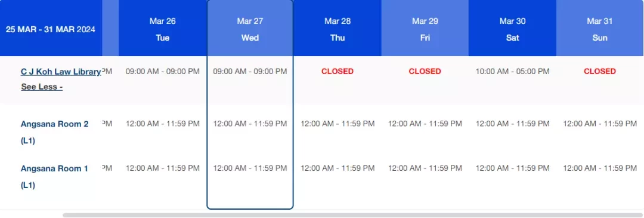Click Angsana Room 1 hours for Sunday
Image resolution: width=644 pixels, height=218 pixels.
tap(600, 168)
